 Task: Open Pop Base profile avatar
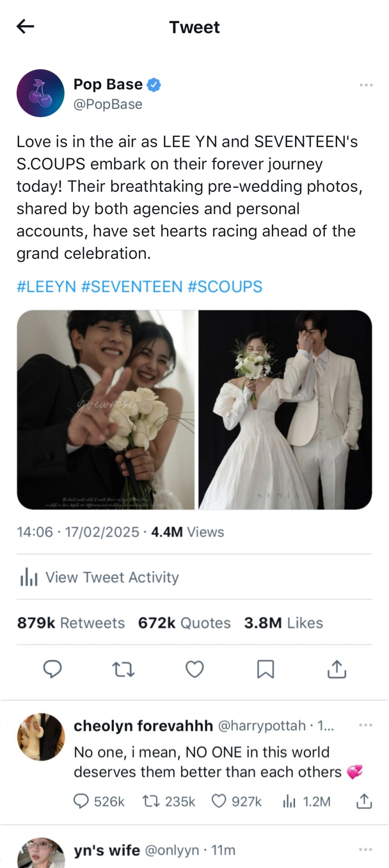[x=41, y=93]
